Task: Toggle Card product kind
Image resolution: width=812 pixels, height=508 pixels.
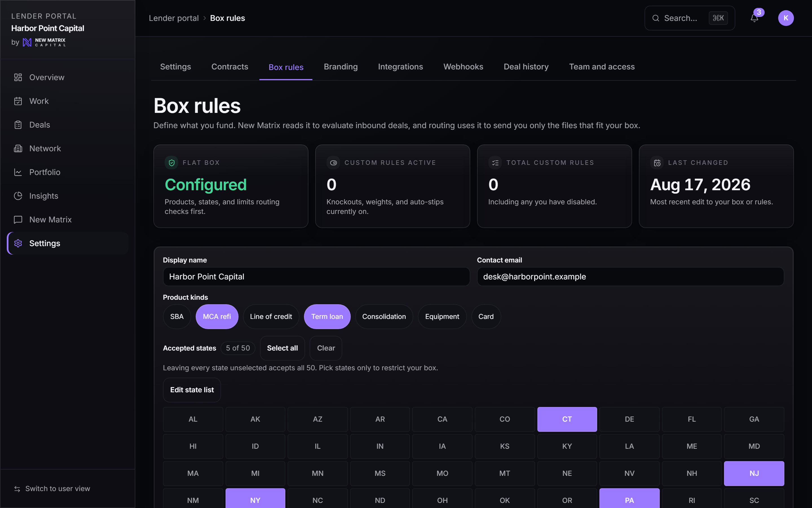Action: tap(486, 316)
